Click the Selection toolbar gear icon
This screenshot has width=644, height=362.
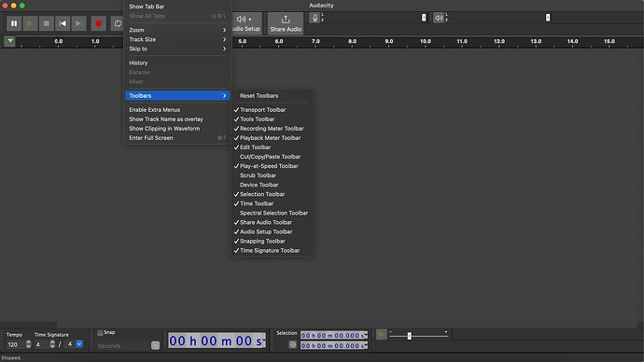coord(292,344)
